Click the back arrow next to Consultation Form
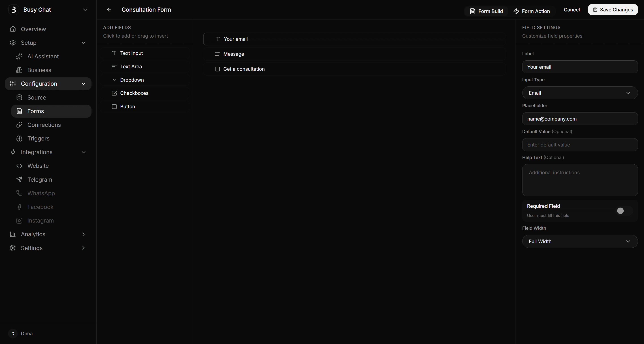Viewport: 644px width, 344px height. [109, 10]
